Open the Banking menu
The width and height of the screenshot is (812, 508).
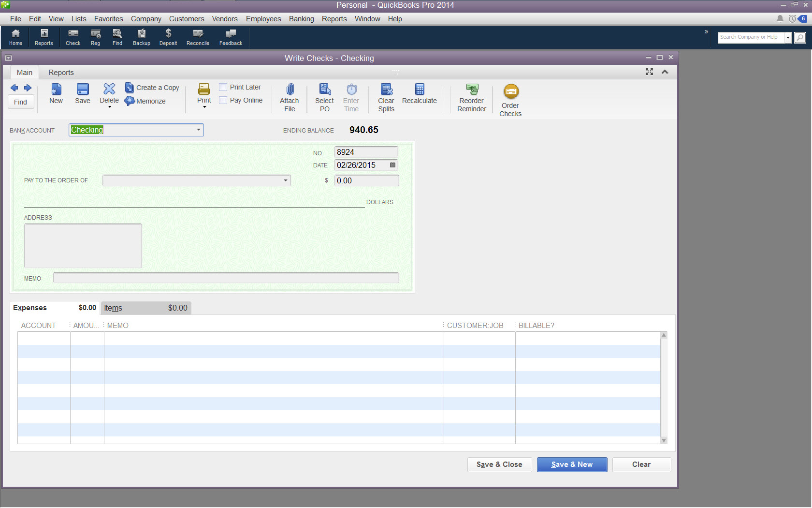[302, 19]
